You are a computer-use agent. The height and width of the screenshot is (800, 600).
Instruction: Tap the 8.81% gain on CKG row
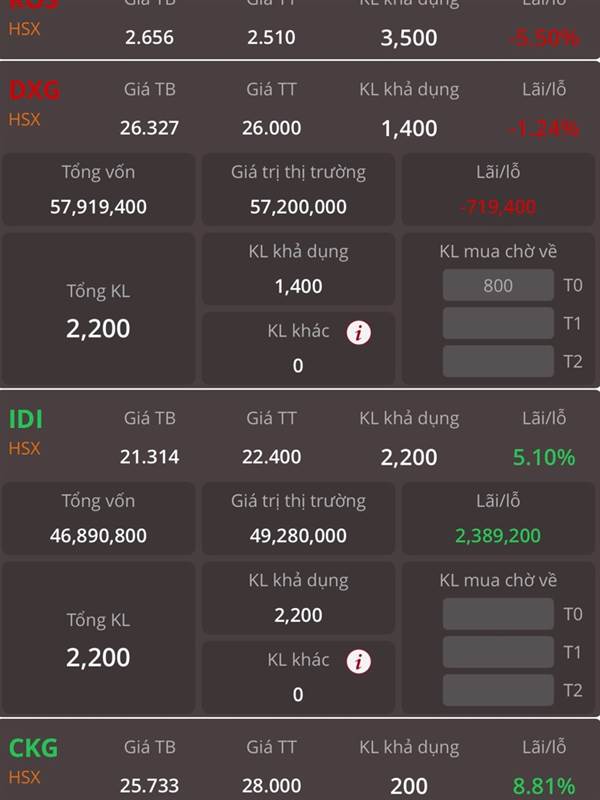544,786
